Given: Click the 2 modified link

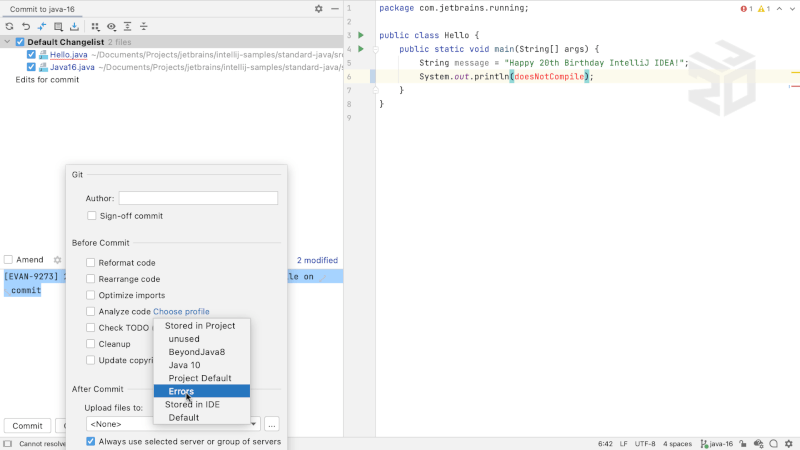Looking at the screenshot, I should (x=317, y=260).
